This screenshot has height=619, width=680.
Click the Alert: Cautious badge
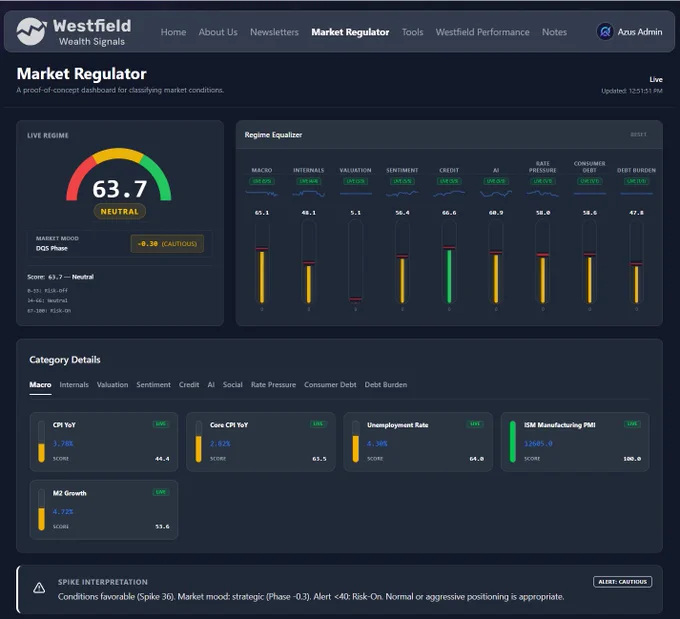pyautogui.click(x=622, y=582)
